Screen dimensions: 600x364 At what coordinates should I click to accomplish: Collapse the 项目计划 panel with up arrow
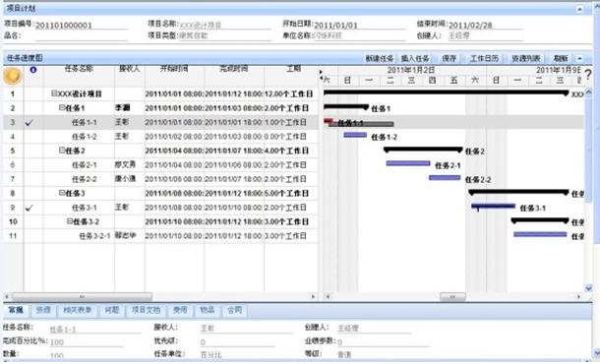point(579,9)
